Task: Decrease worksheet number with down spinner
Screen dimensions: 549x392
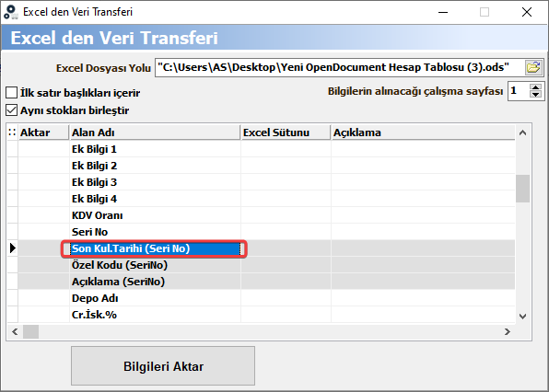Action: tap(536, 95)
